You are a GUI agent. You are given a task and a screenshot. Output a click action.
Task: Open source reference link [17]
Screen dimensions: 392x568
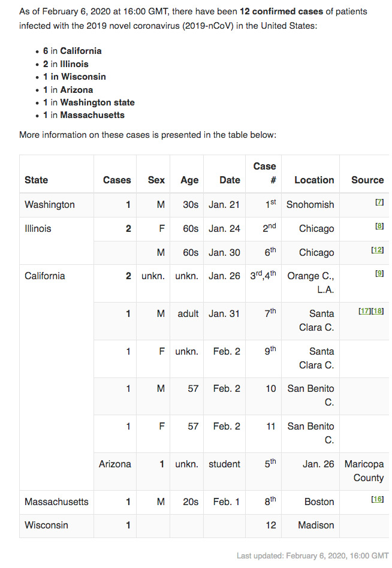(364, 311)
